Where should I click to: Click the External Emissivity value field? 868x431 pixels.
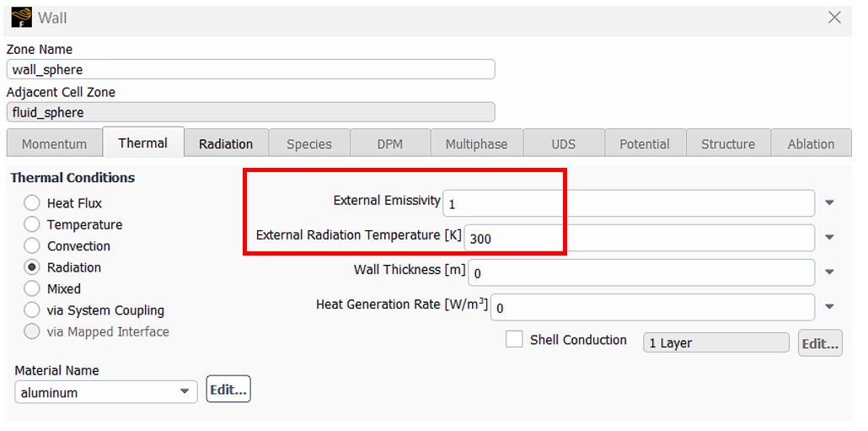coord(629,203)
